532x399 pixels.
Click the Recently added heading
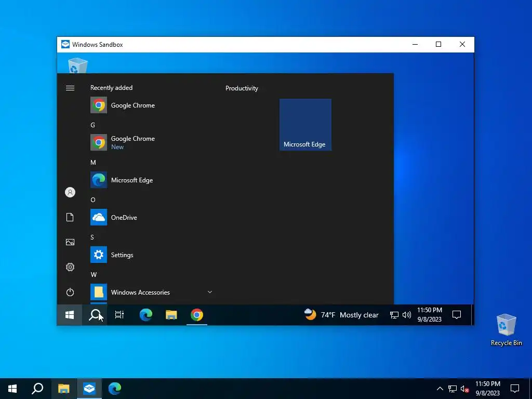(111, 88)
